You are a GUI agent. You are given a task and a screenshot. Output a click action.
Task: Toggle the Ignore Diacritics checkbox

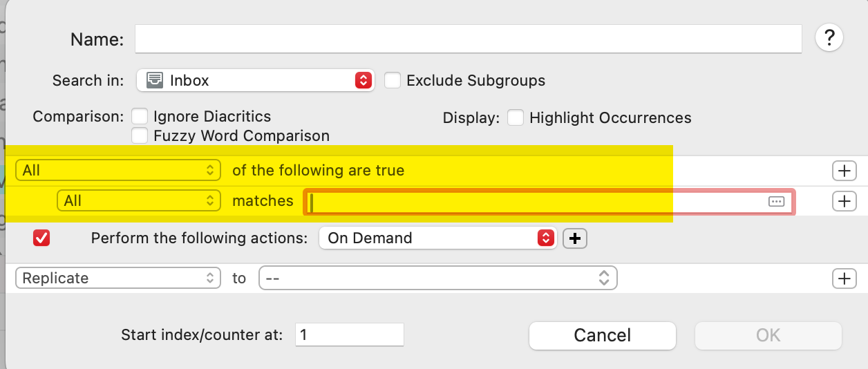[140, 116]
